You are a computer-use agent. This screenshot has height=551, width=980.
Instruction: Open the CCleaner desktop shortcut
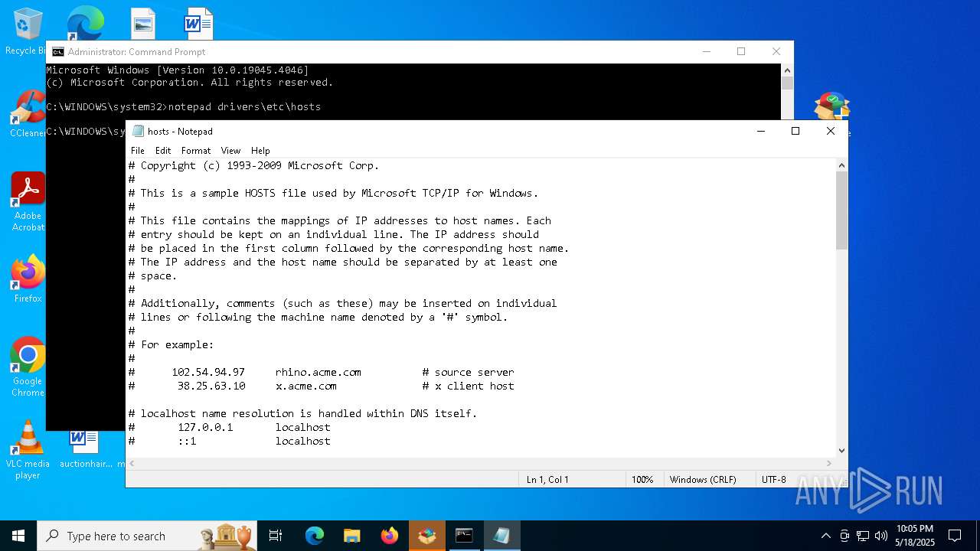point(28,114)
